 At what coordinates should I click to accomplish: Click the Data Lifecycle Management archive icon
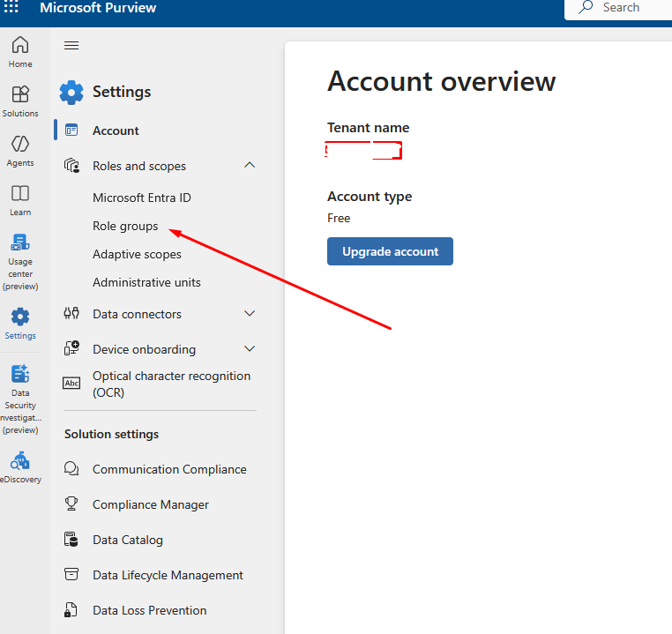[x=71, y=574]
